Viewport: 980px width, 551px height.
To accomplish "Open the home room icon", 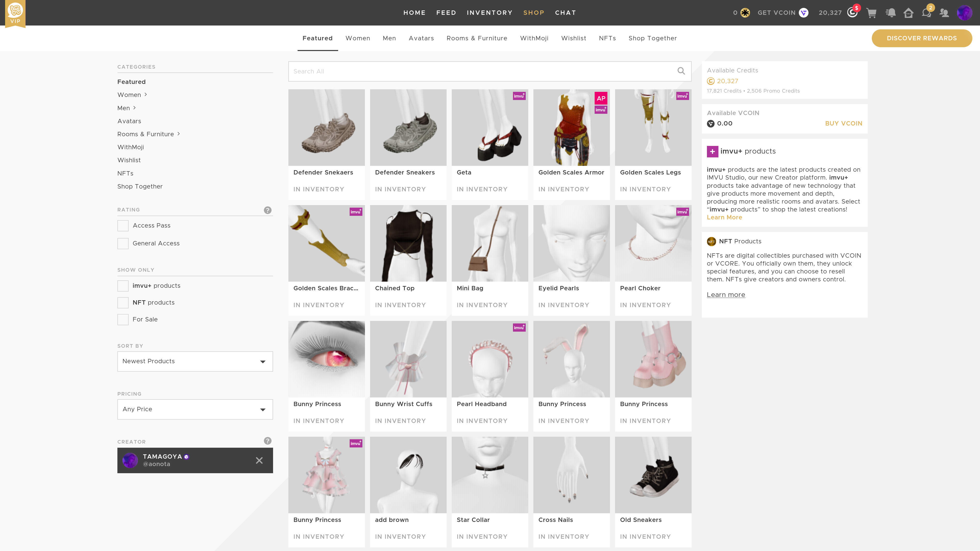I will tap(909, 13).
